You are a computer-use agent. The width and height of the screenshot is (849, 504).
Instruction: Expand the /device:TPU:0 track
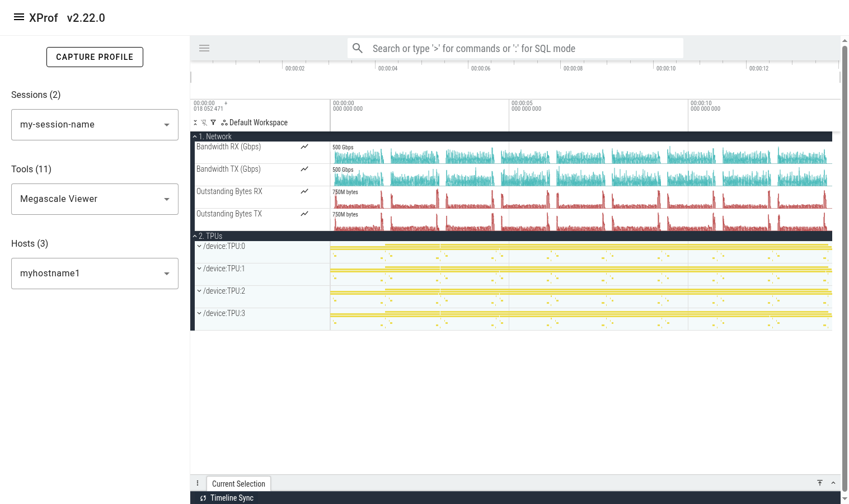pyautogui.click(x=199, y=246)
